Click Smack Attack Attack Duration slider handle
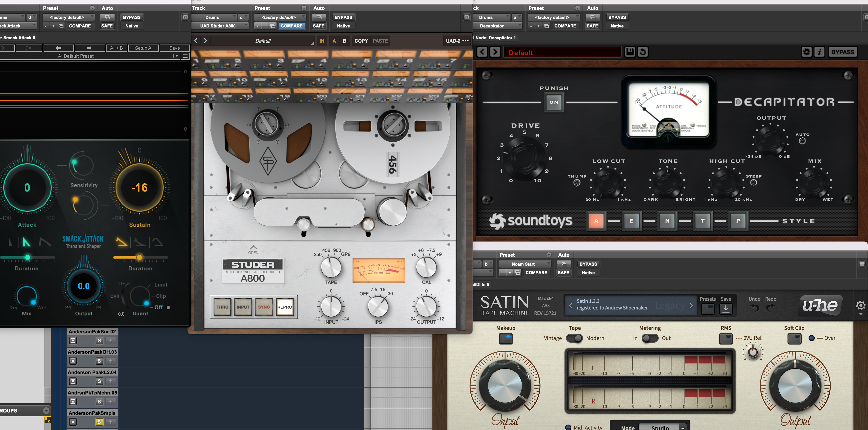Image resolution: width=868 pixels, height=430 pixels. pos(28,257)
